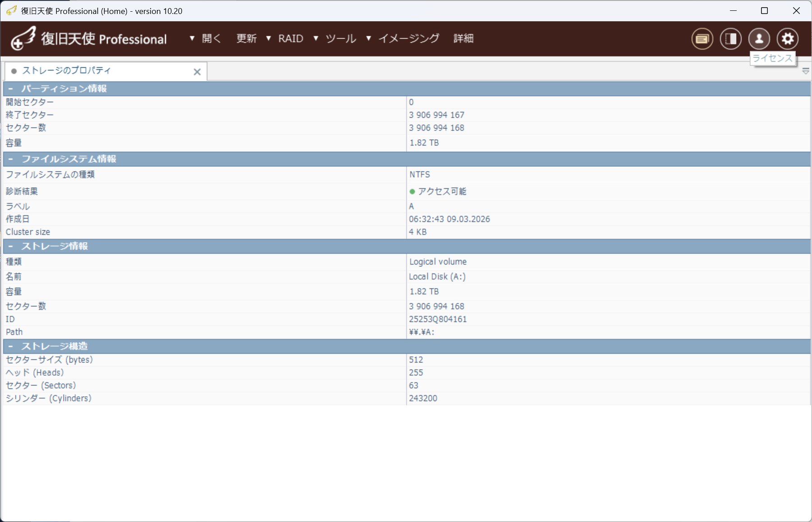Select 終了セクター value 3 906 994 167
Image resolution: width=812 pixels, height=522 pixels.
click(436, 115)
